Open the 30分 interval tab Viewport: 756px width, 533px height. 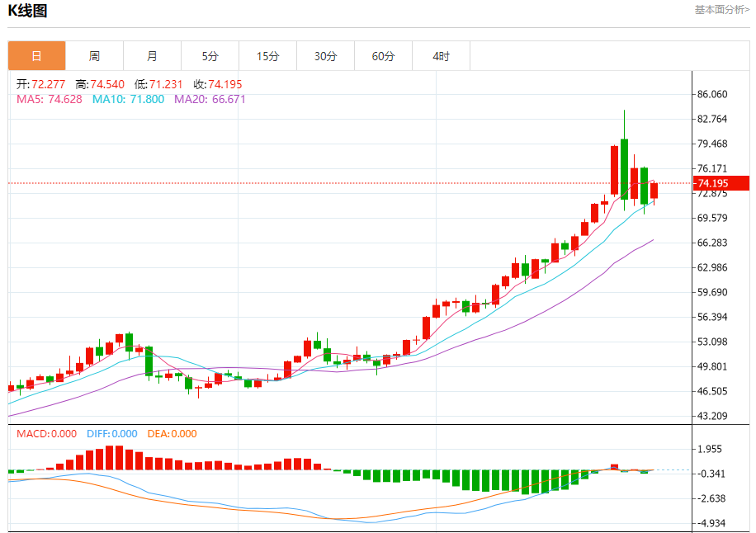pyautogui.click(x=326, y=56)
